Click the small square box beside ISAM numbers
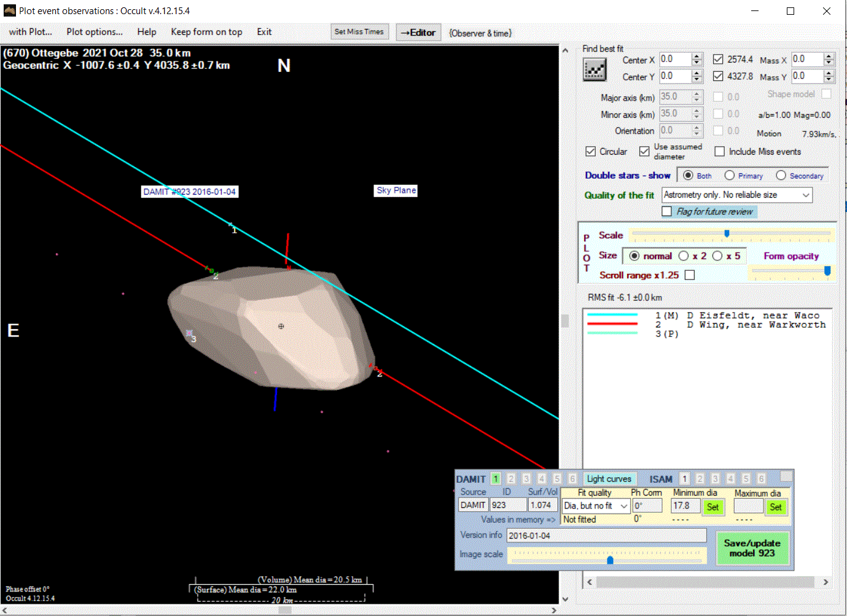 point(786,477)
